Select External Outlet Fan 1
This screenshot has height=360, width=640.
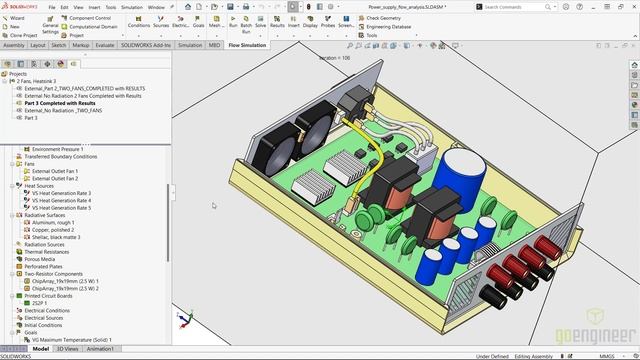tap(55, 171)
